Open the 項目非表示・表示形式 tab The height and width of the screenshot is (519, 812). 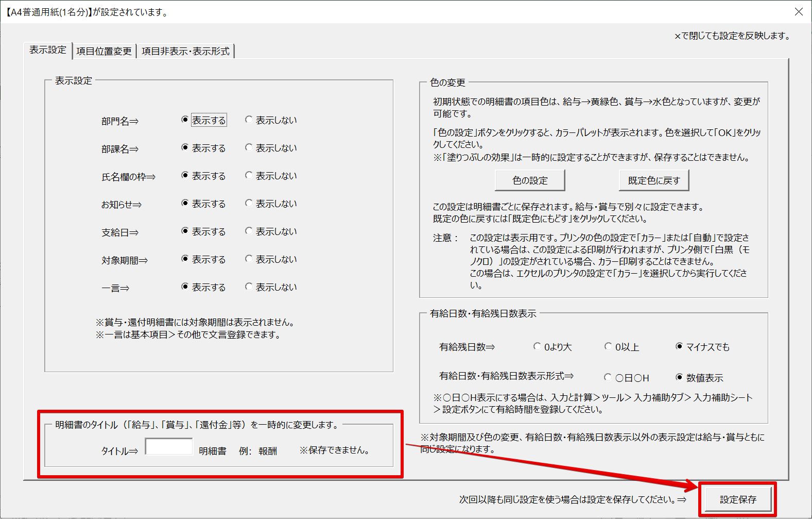[185, 51]
